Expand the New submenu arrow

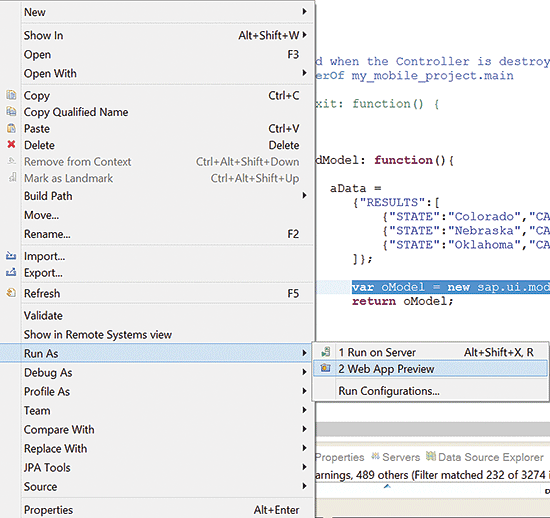click(x=304, y=12)
